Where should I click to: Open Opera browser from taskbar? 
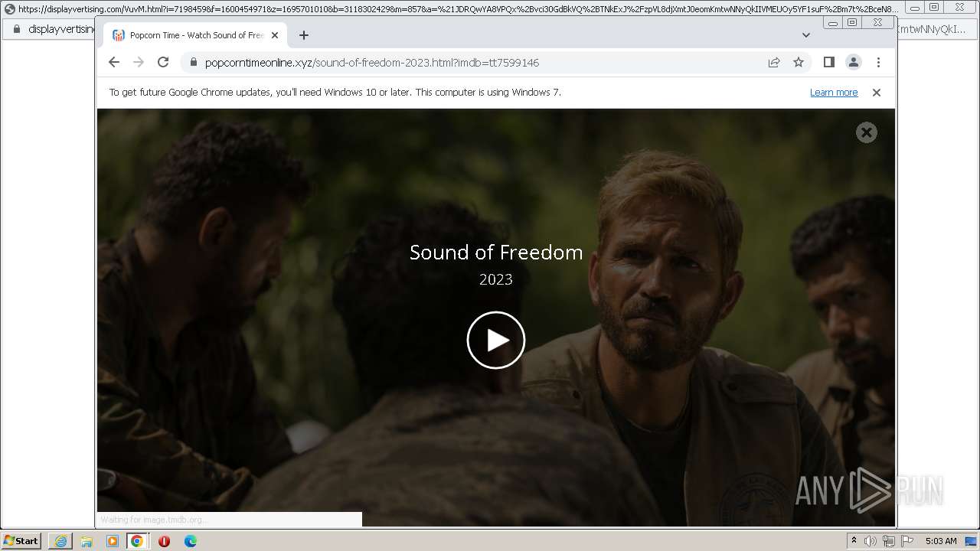[x=164, y=541]
